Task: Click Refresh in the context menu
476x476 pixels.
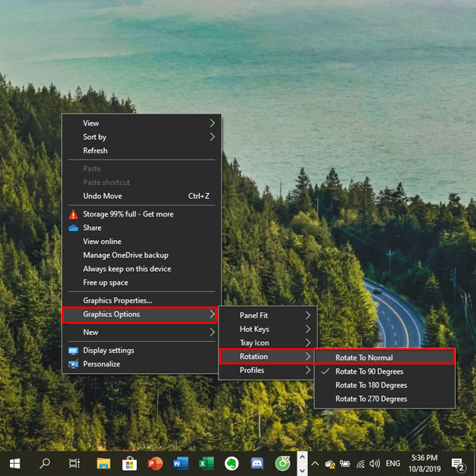Action: tap(95, 151)
